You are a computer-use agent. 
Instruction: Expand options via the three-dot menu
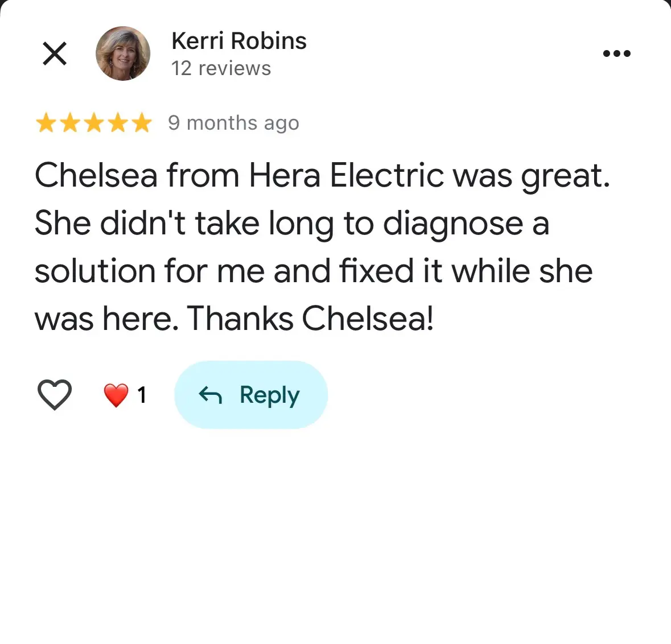click(x=617, y=53)
